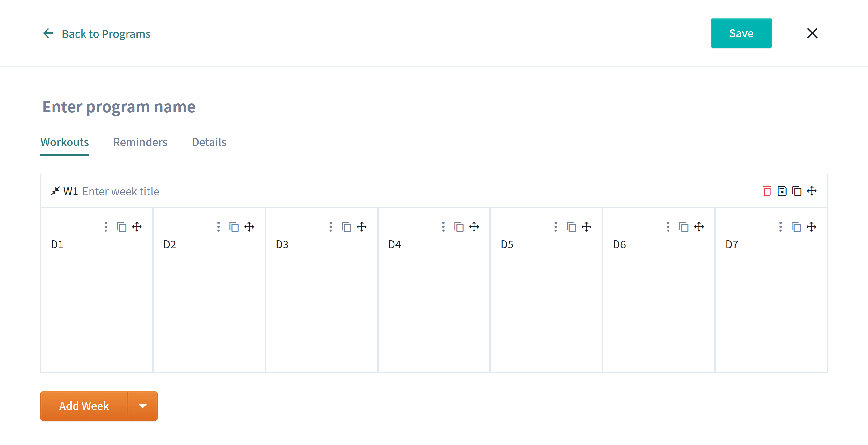Click the Add Week button

84,406
